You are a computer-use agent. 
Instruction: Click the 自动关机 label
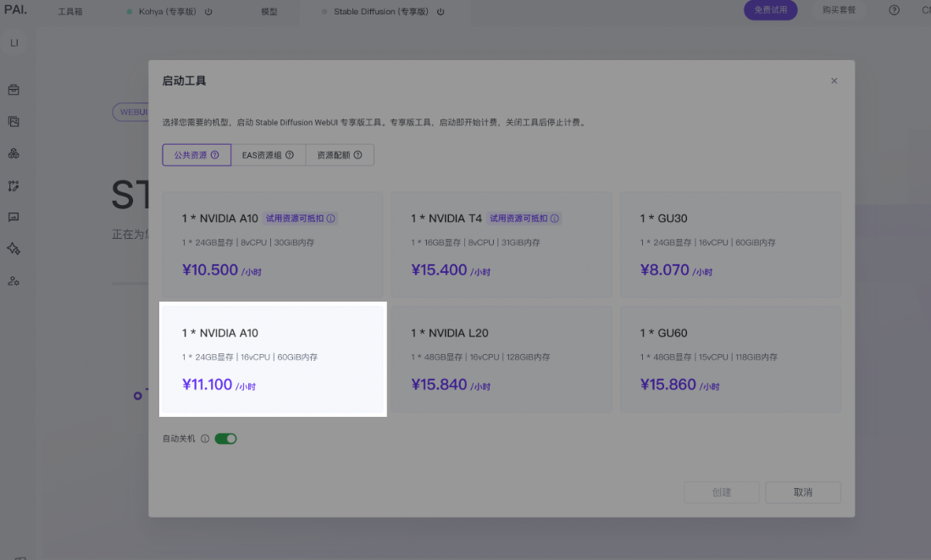click(x=179, y=439)
